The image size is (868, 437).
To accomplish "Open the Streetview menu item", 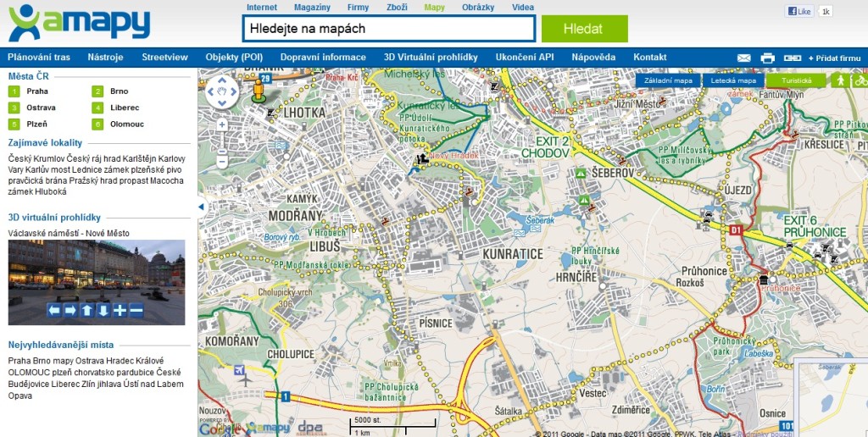I will click(x=165, y=57).
